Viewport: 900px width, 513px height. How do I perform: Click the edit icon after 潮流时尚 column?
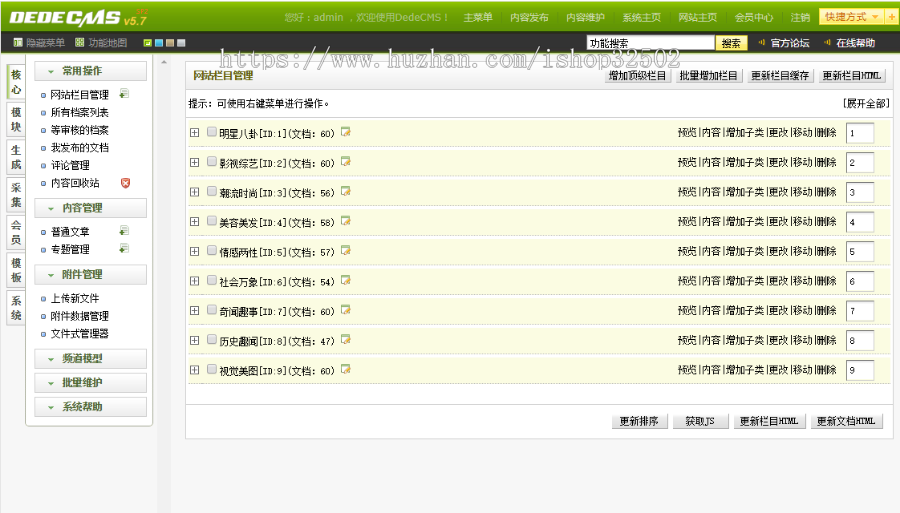tap(346, 192)
